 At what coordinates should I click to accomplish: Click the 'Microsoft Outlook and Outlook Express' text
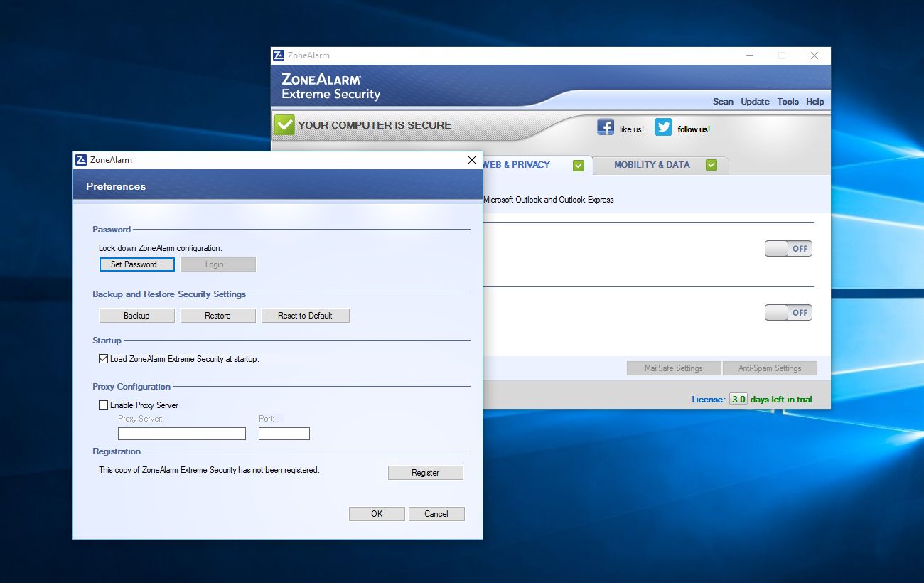click(549, 200)
